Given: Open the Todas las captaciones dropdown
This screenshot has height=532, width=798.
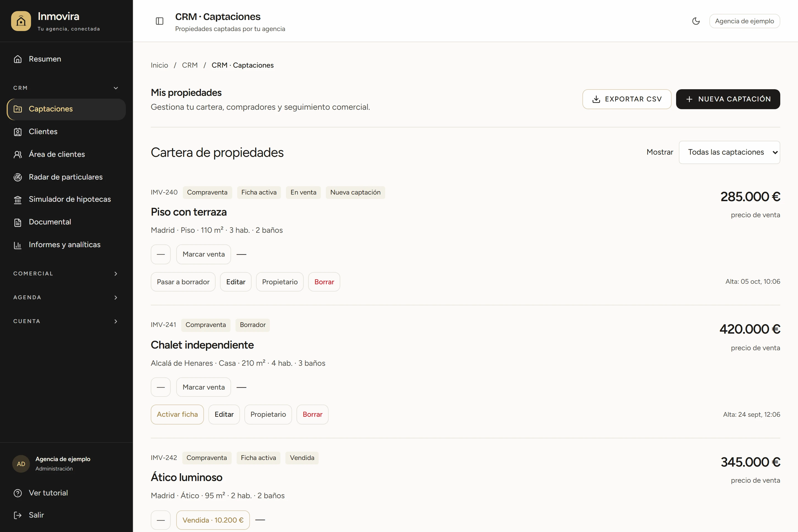Looking at the screenshot, I should (x=730, y=152).
